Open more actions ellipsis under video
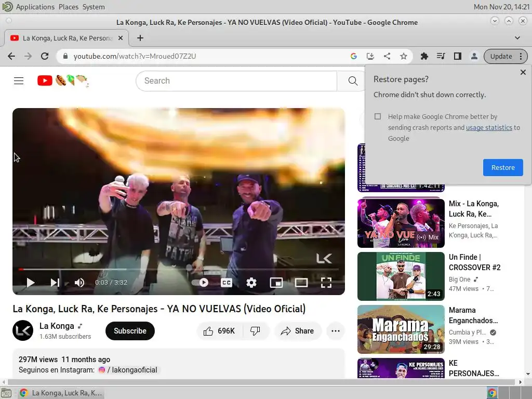This screenshot has width=532, height=399. tap(336, 331)
